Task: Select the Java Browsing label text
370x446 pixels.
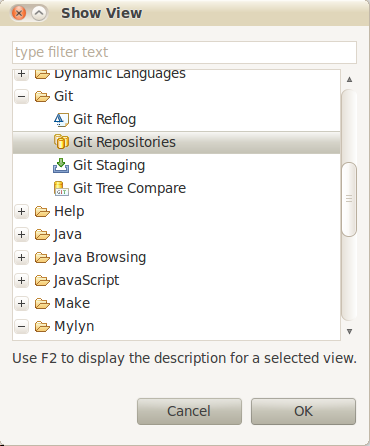Action: click(100, 258)
